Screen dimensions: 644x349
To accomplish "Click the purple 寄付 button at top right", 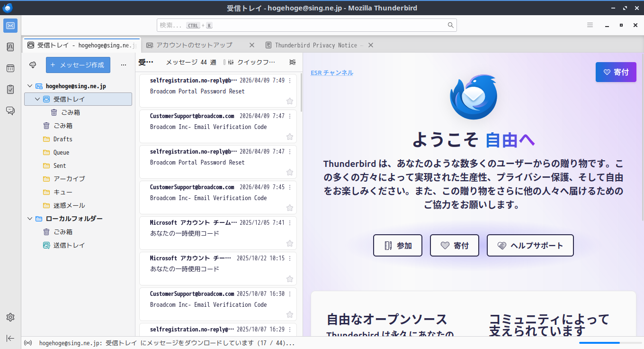I will tap(616, 72).
